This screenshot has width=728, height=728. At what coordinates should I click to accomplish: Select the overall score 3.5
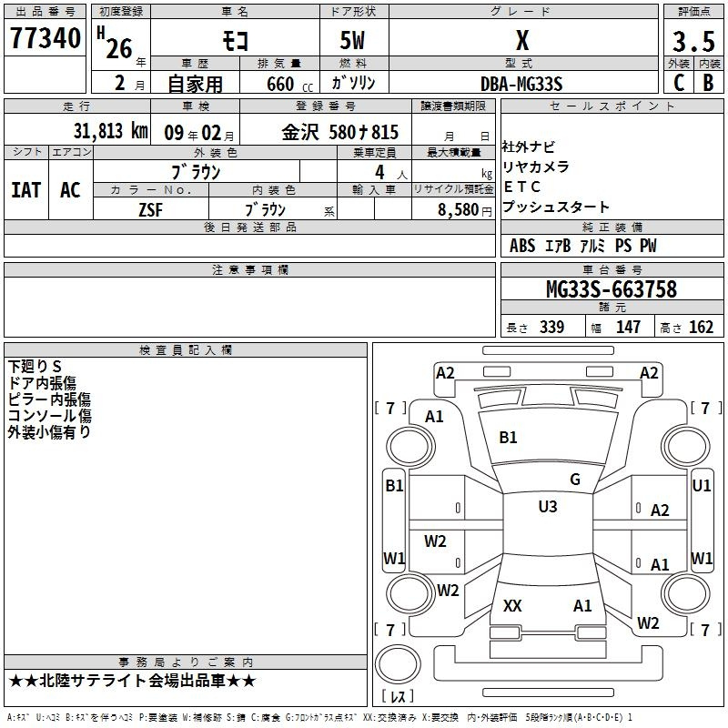(x=693, y=41)
